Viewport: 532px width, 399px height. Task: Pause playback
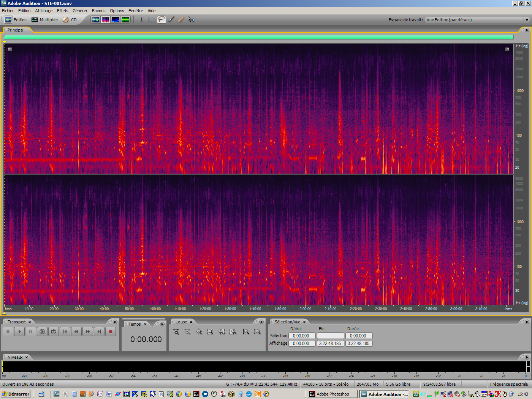[30, 331]
